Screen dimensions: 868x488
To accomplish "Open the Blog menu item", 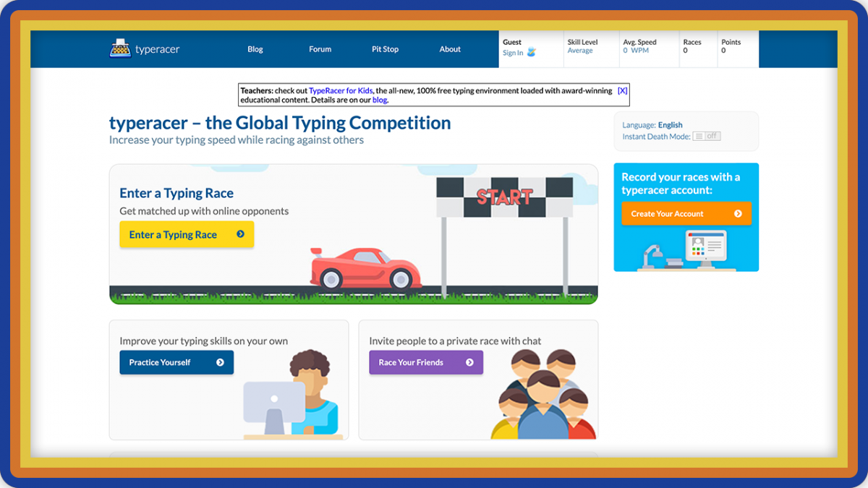I will (x=255, y=49).
